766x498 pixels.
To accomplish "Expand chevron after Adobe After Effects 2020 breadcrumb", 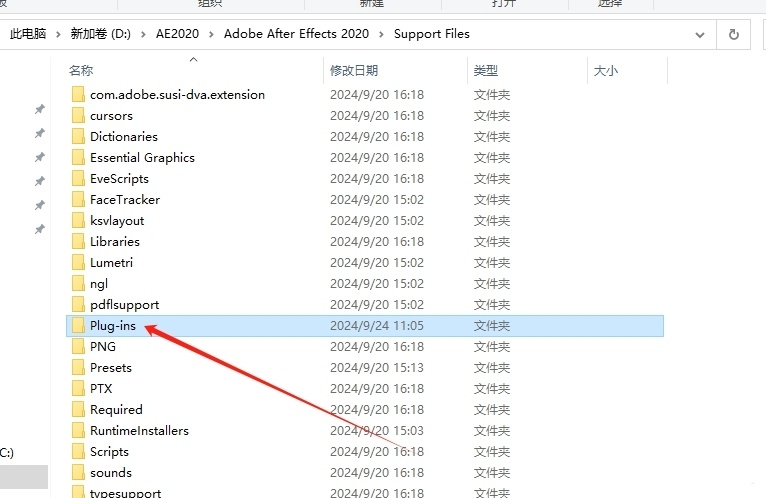I will click(381, 34).
